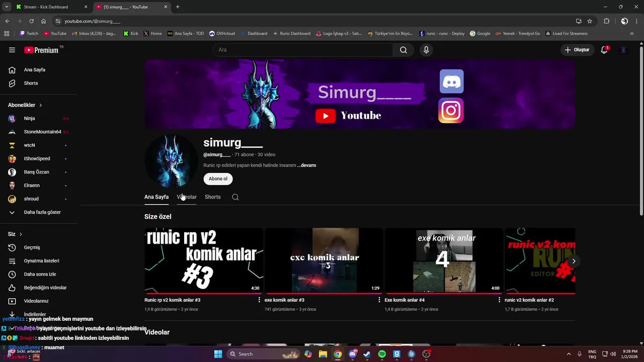Open a new Chrome tab
644x362 pixels.
pyautogui.click(x=178, y=7)
